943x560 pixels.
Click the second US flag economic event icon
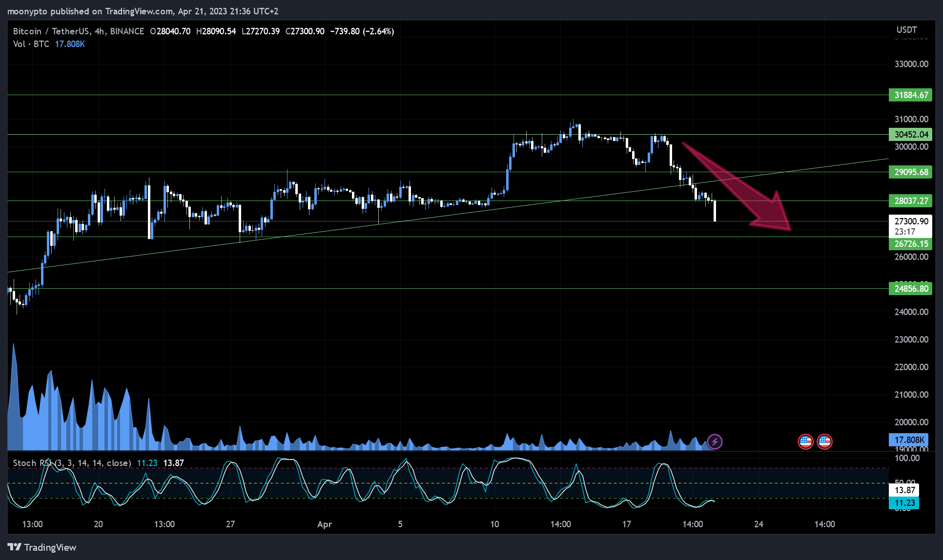[824, 441]
